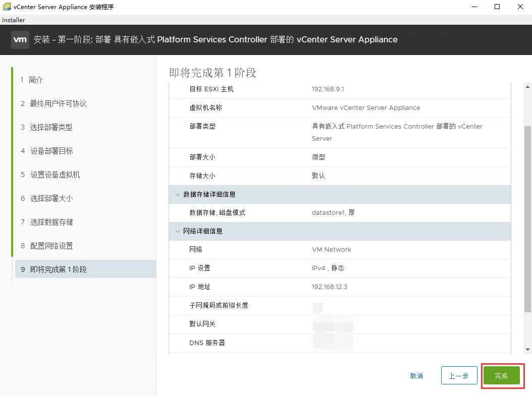Viewport: 532px width, 396px height.
Task: Select the IP 地址 value 192.168.12.3
Action: click(329, 286)
